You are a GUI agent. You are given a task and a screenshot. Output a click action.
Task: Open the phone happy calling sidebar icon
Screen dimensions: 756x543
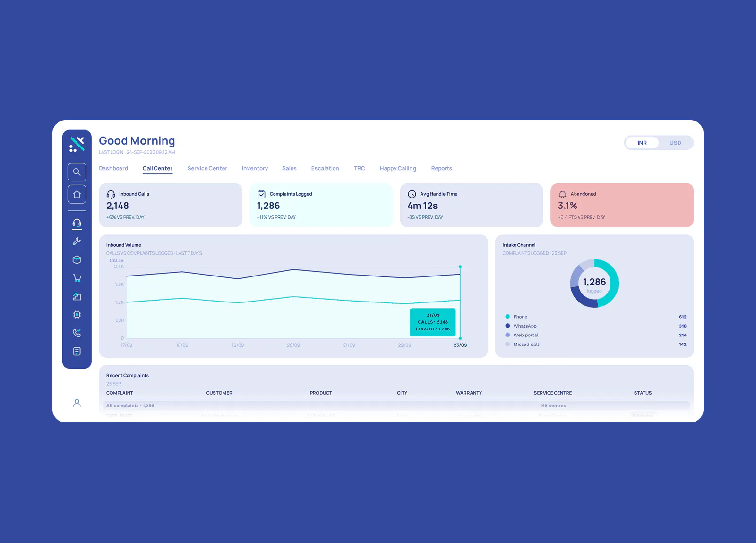[x=77, y=333]
